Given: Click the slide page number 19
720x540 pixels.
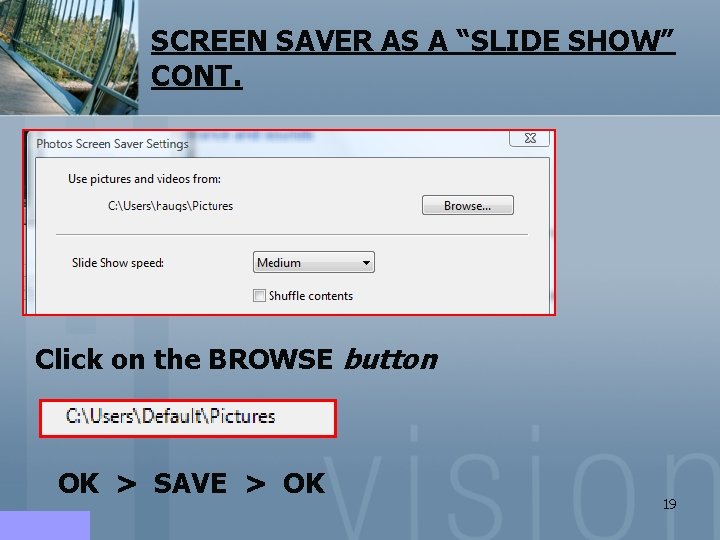Looking at the screenshot, I should pyautogui.click(x=669, y=504).
